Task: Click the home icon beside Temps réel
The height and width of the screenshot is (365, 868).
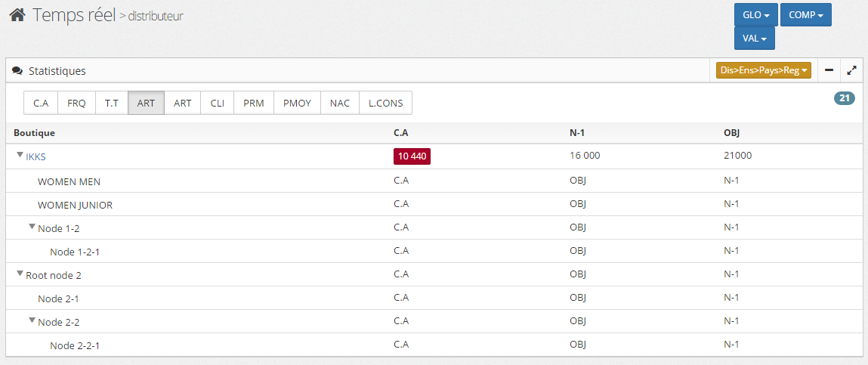Action: click(17, 15)
